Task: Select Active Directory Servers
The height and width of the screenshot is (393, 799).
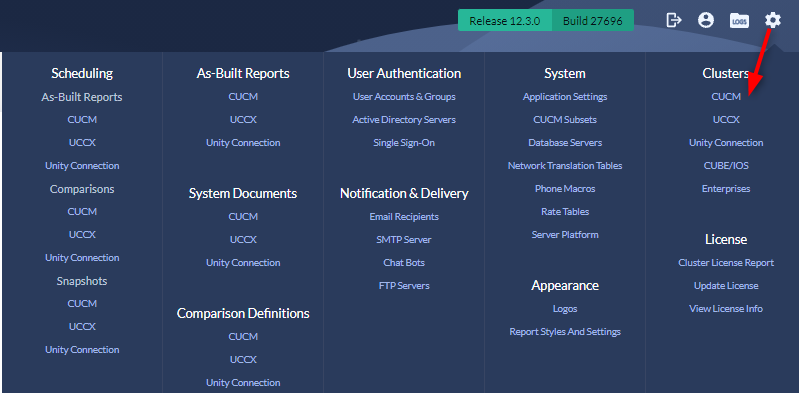Action: 404,119
